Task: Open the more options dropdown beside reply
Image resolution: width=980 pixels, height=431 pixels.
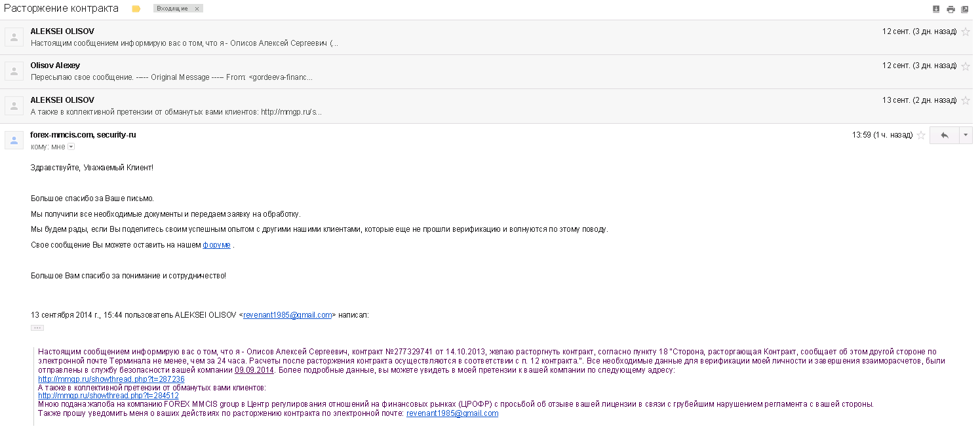Action: click(x=966, y=135)
